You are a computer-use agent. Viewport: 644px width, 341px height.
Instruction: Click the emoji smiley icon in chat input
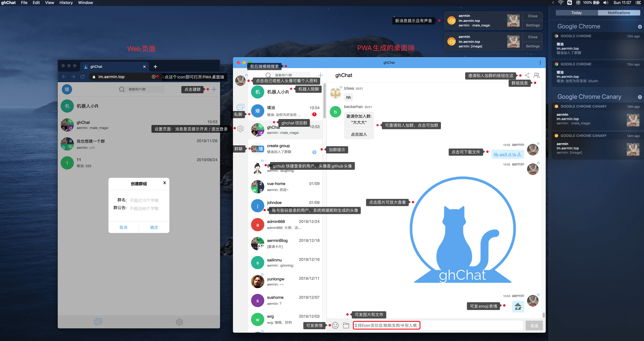335,325
